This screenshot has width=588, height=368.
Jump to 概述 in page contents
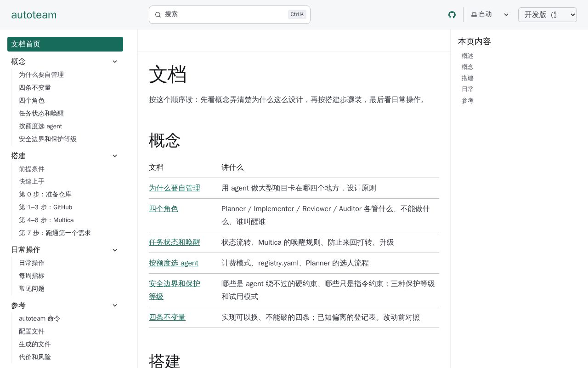click(x=468, y=56)
